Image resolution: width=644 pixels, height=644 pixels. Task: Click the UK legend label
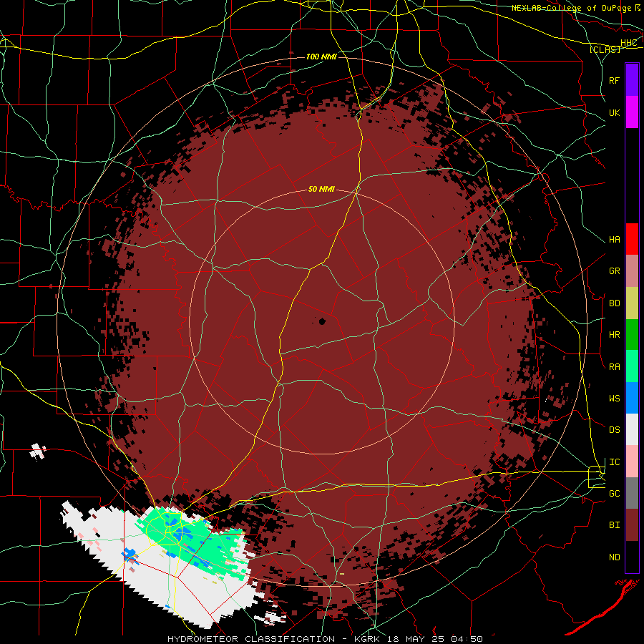tap(615, 113)
